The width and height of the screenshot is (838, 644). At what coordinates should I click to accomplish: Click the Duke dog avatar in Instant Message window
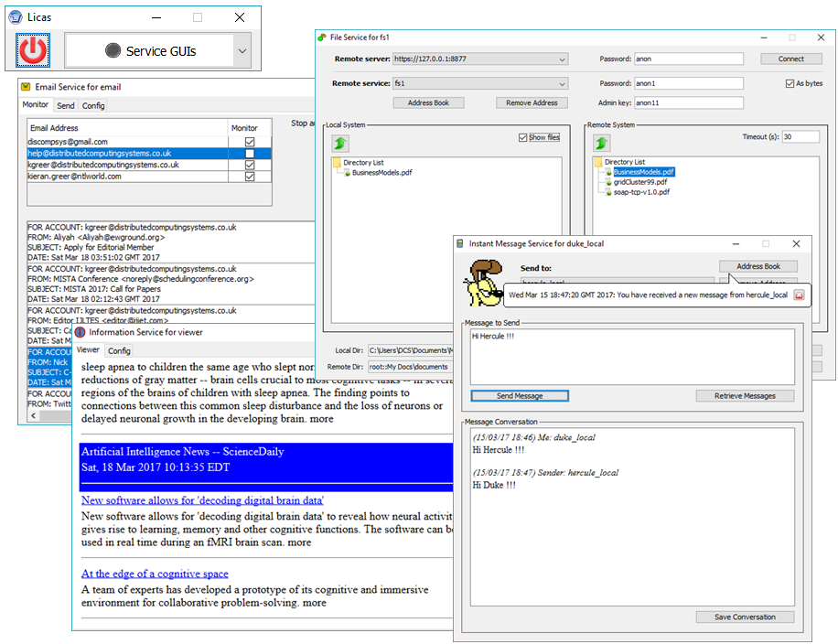point(483,284)
